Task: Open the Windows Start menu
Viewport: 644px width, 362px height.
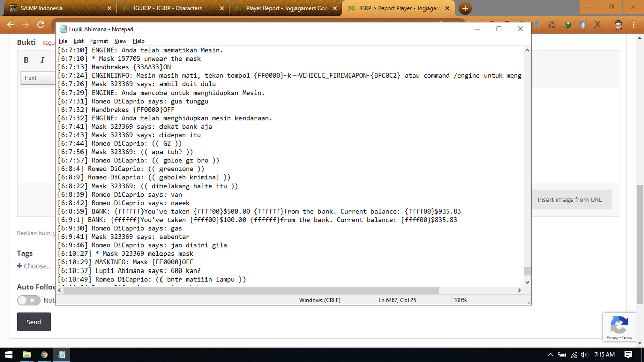Action: tap(9, 355)
